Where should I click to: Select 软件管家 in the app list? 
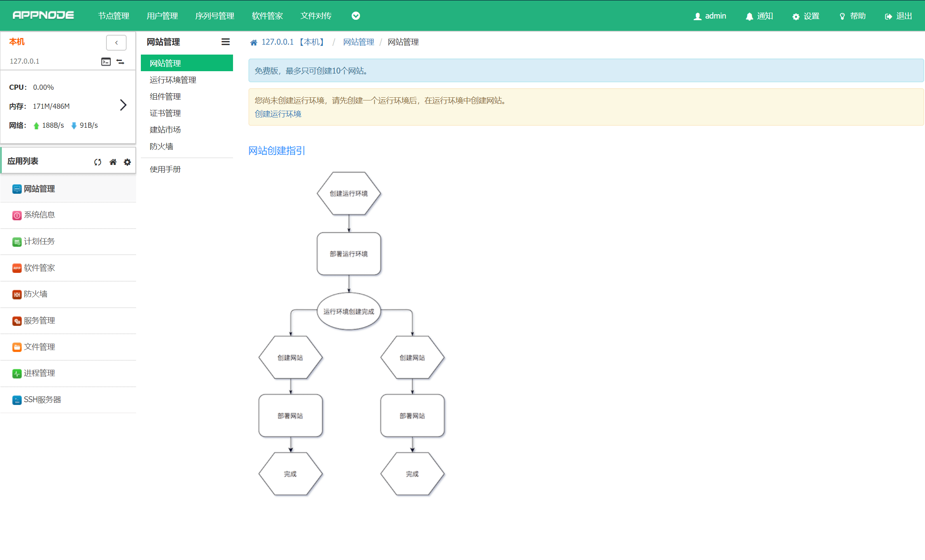click(x=68, y=268)
